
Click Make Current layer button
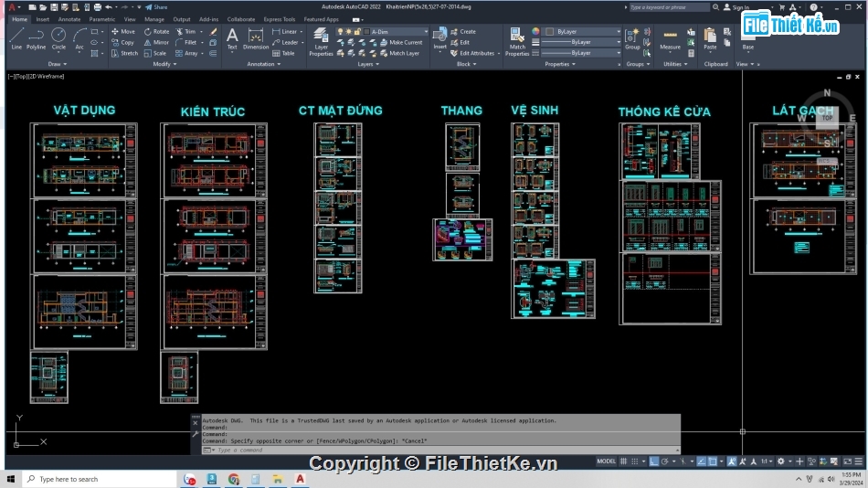coord(401,42)
